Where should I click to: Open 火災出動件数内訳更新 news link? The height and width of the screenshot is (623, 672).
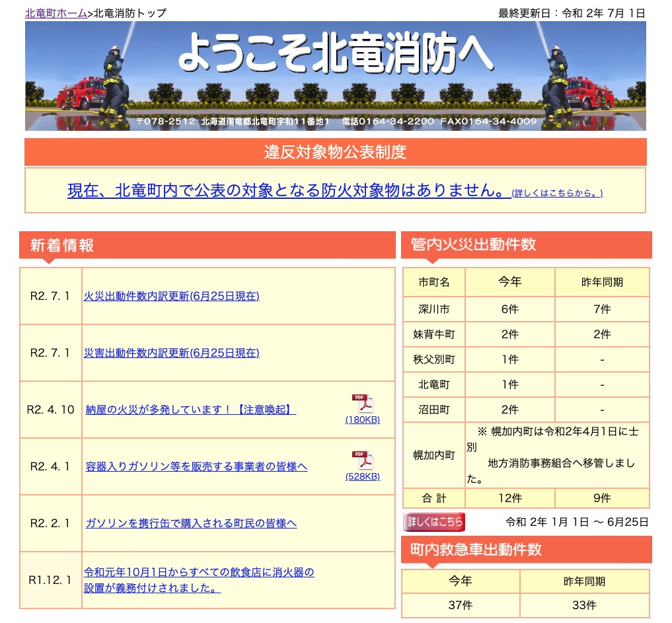point(171,296)
